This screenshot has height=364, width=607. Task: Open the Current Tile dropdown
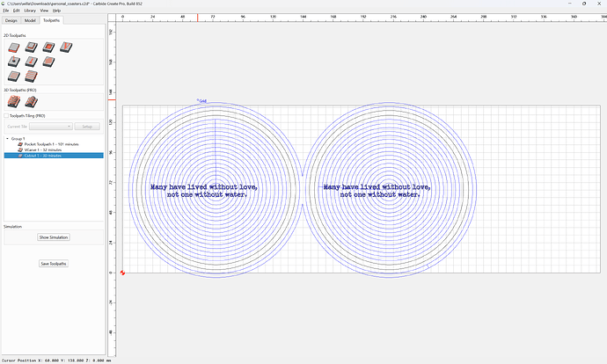(51, 127)
